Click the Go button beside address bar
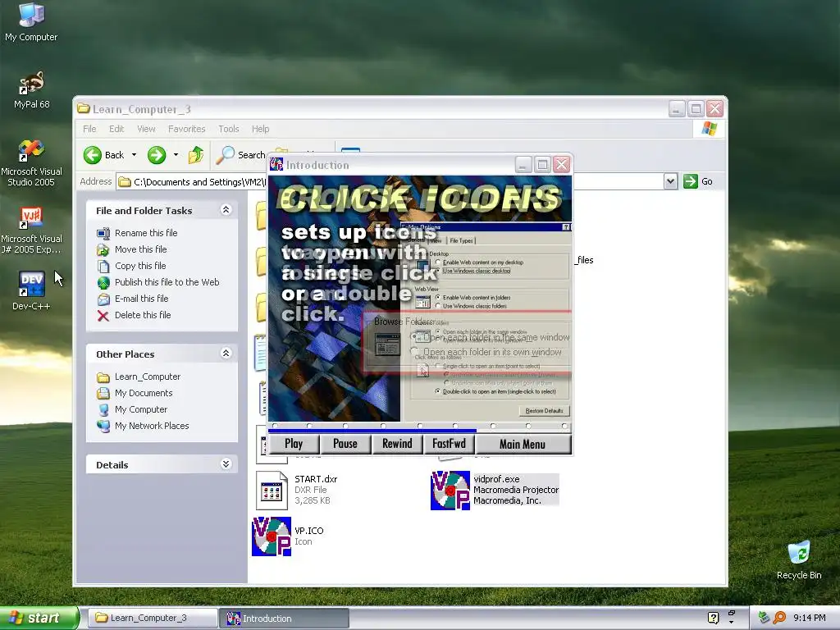Image resolution: width=840 pixels, height=630 pixels. tap(698, 181)
